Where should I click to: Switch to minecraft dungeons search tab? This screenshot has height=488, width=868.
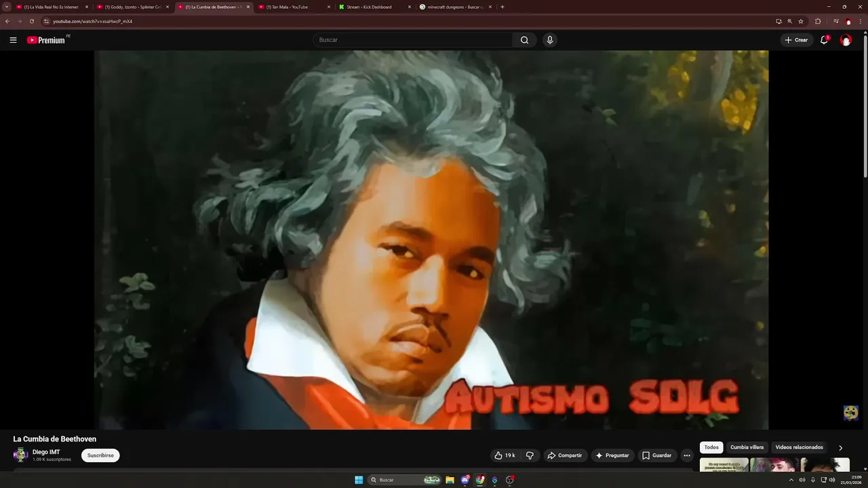[455, 7]
